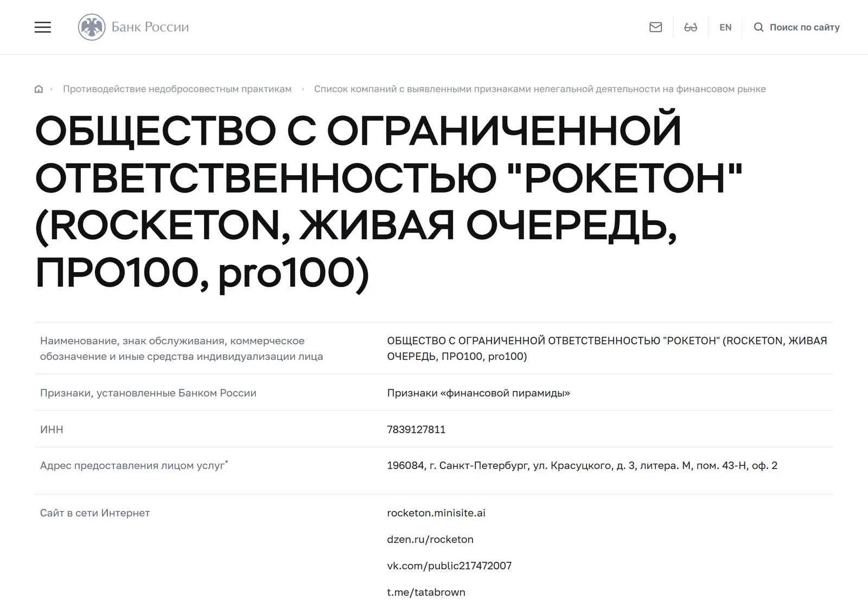Select the address starting 196084 Санкт-Петербург
Viewport: 868px width, 610px height.
click(582, 466)
